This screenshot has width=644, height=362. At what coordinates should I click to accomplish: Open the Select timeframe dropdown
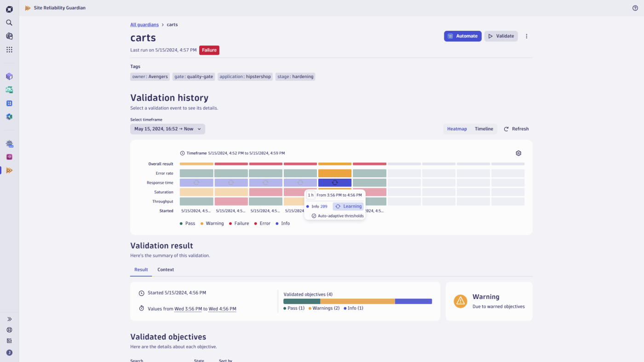coord(167,129)
